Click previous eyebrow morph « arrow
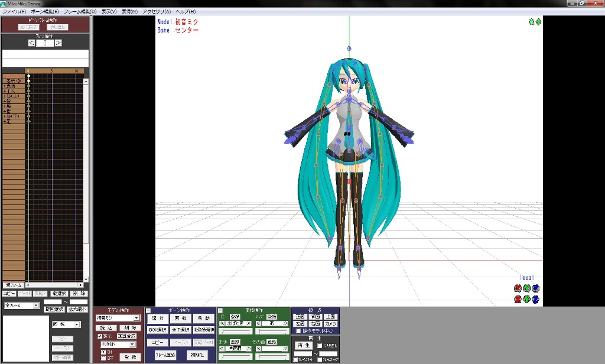 coord(222,349)
